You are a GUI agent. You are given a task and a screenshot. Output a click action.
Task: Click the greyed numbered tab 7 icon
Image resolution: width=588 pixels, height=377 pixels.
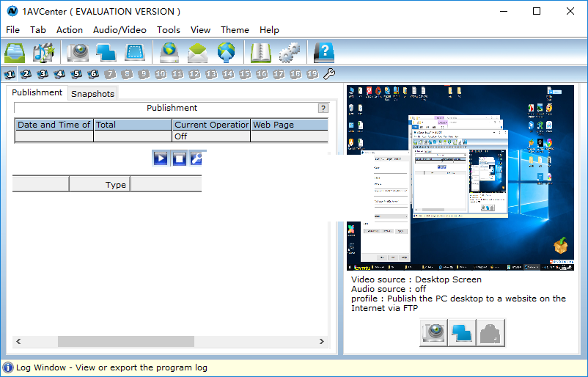110,74
